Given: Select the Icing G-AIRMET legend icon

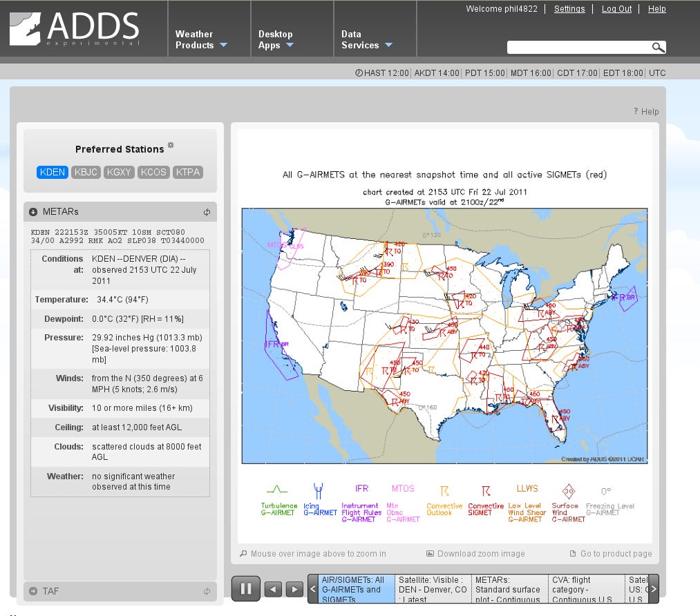Looking at the screenshot, I should (318, 490).
